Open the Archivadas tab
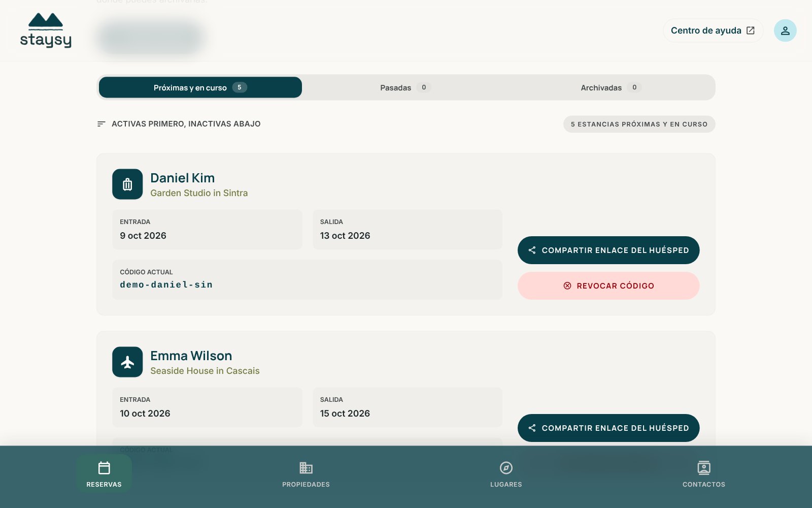 (611, 87)
